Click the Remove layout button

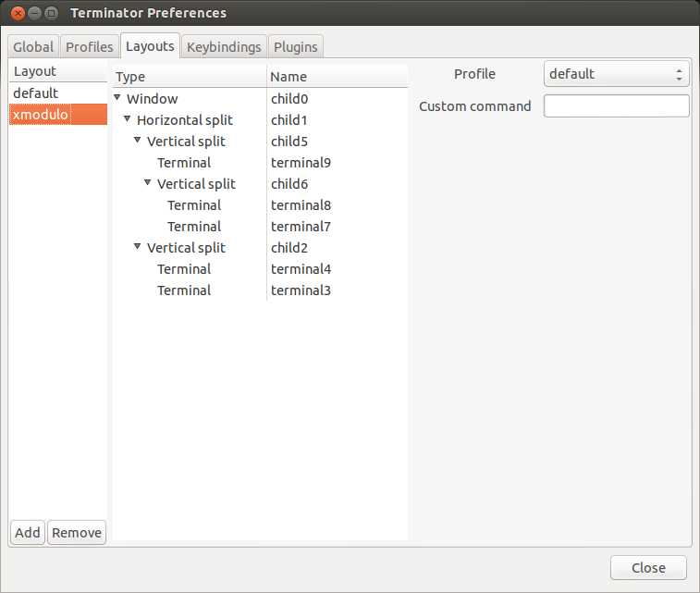[77, 532]
